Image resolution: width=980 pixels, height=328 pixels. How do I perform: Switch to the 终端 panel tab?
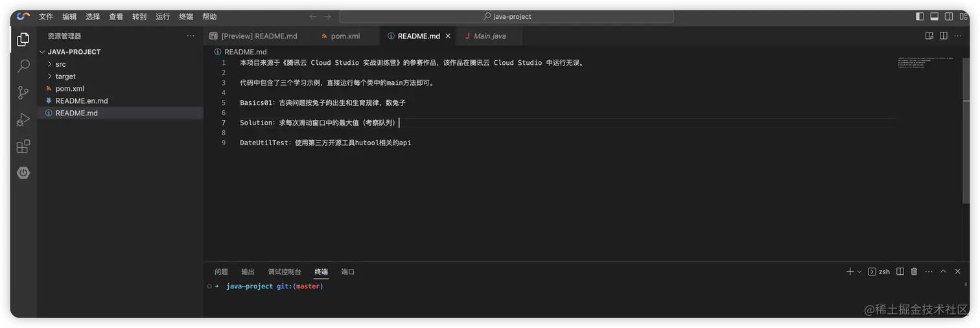(x=321, y=272)
